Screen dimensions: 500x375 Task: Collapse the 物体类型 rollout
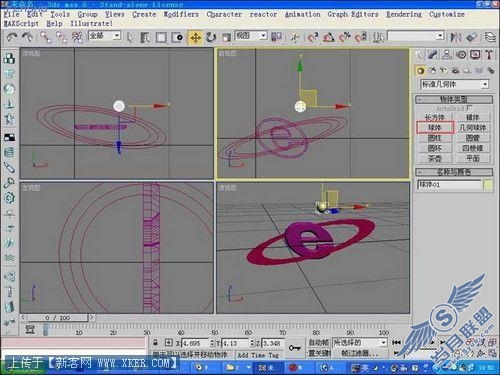point(454,99)
